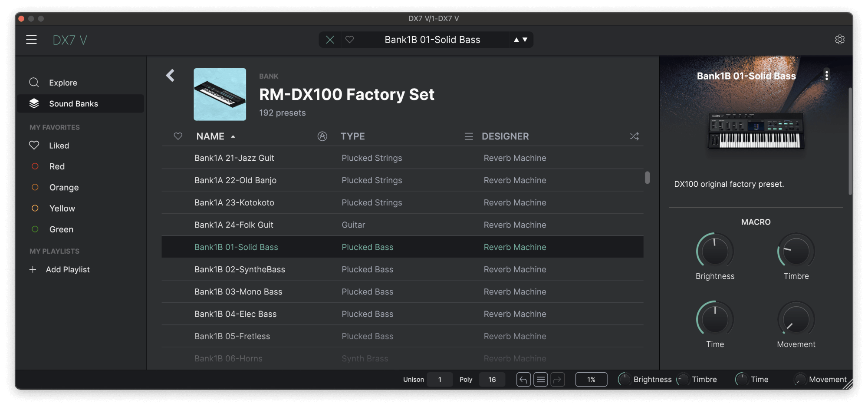Open the DX7 V hamburger menu

[x=32, y=39]
